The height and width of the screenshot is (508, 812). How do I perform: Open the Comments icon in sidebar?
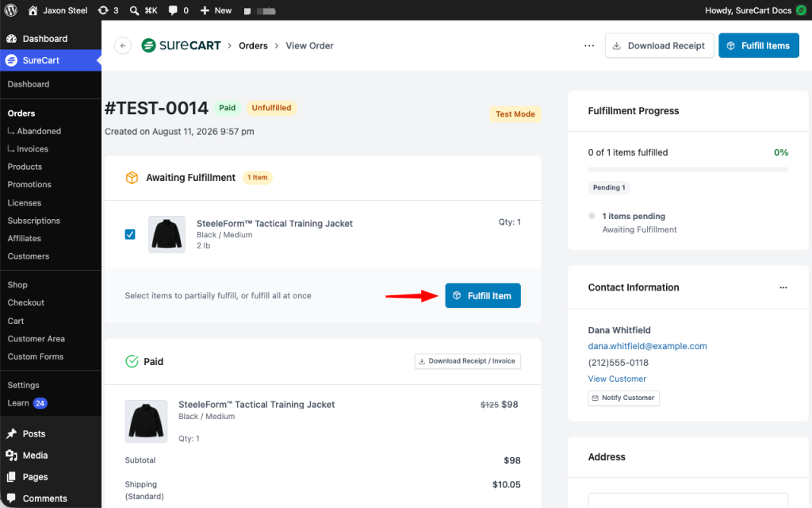11,498
